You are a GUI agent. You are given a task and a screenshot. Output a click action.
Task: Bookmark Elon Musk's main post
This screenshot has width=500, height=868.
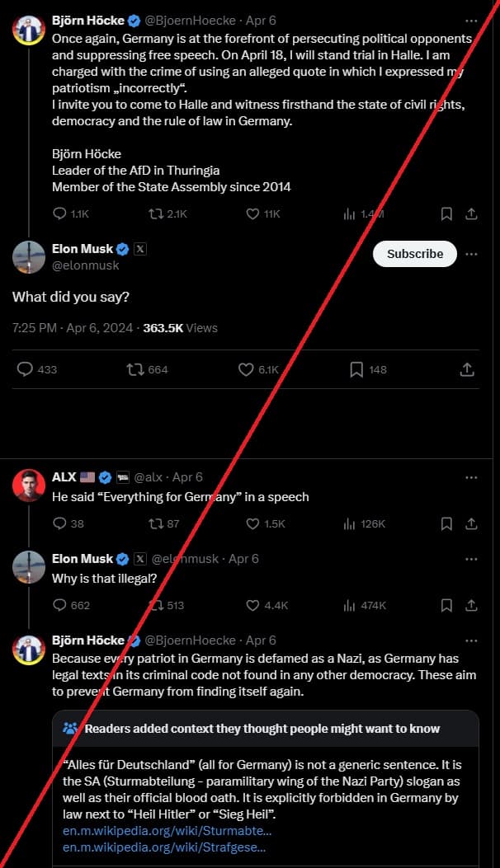[356, 369]
